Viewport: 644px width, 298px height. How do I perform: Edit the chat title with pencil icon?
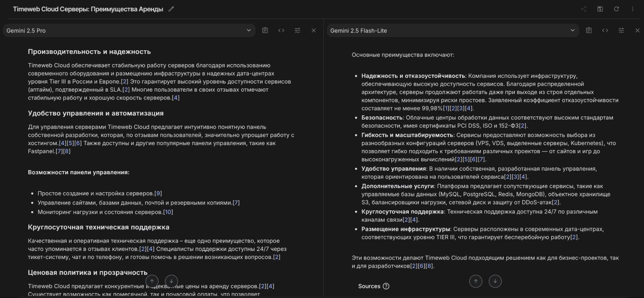click(171, 9)
